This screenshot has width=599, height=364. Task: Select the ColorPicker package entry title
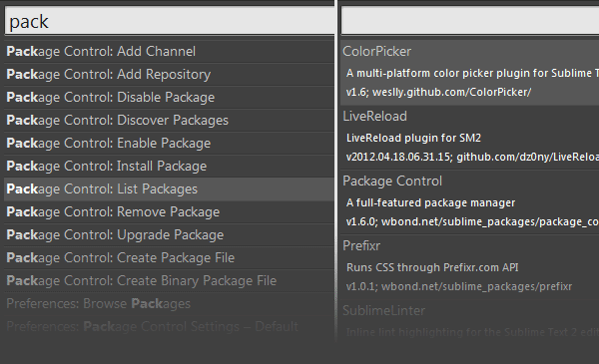coord(377,51)
